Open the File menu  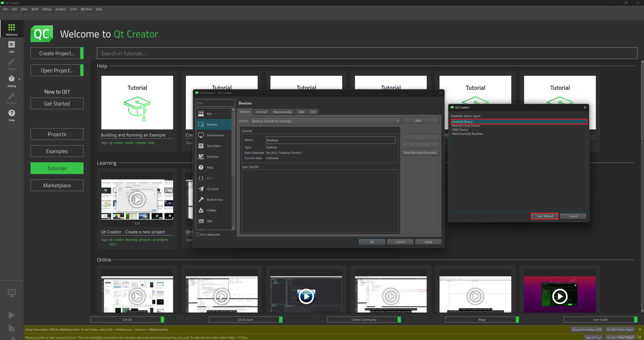click(x=5, y=9)
